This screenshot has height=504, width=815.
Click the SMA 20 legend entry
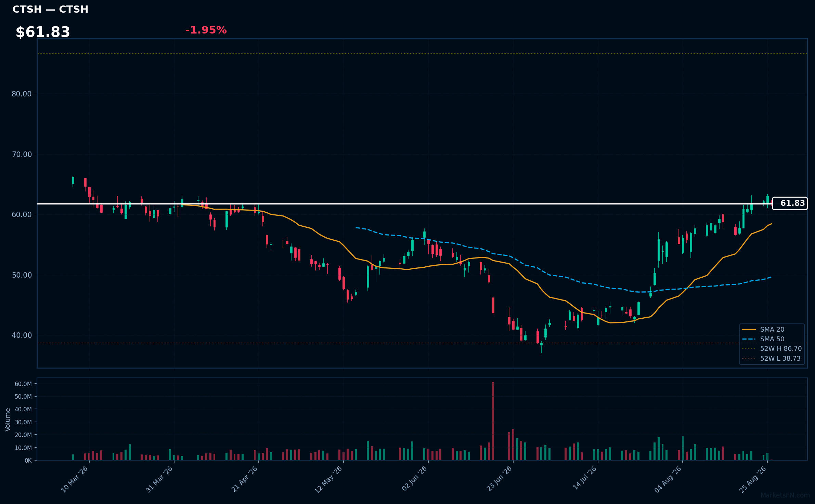[772, 329]
